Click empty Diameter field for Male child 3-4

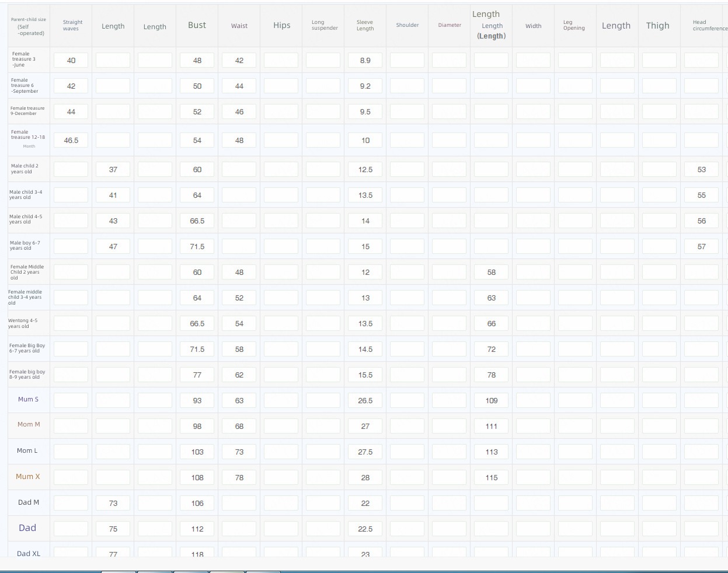pyautogui.click(x=450, y=195)
